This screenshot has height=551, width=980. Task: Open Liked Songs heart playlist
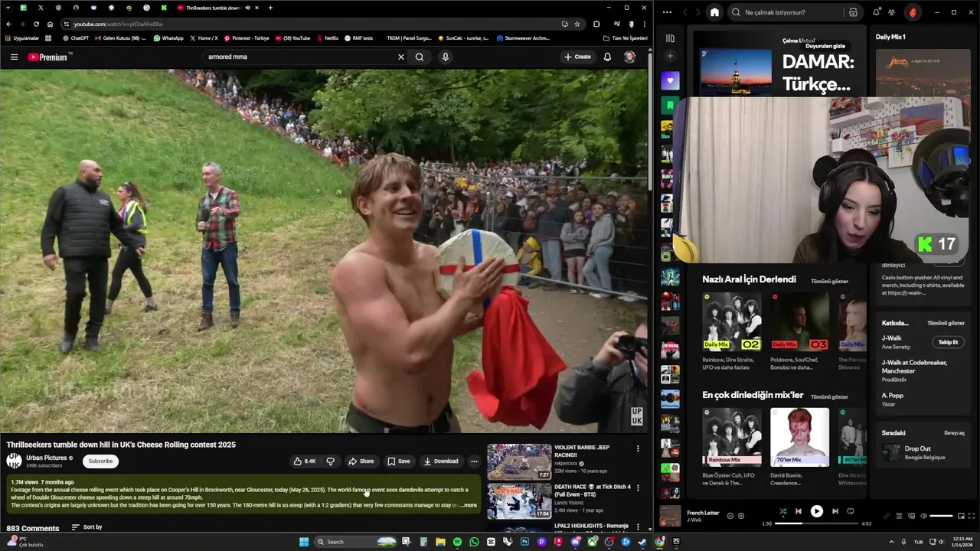point(670,80)
